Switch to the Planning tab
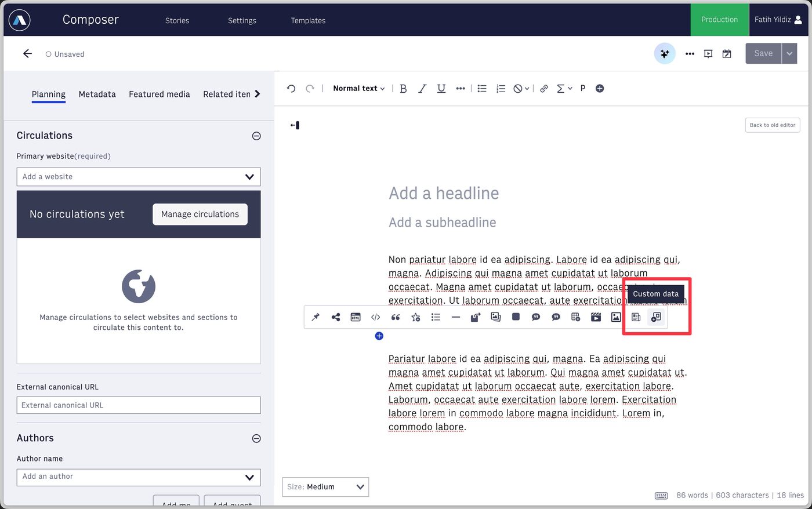Viewport: 812px width, 509px height. pos(49,94)
